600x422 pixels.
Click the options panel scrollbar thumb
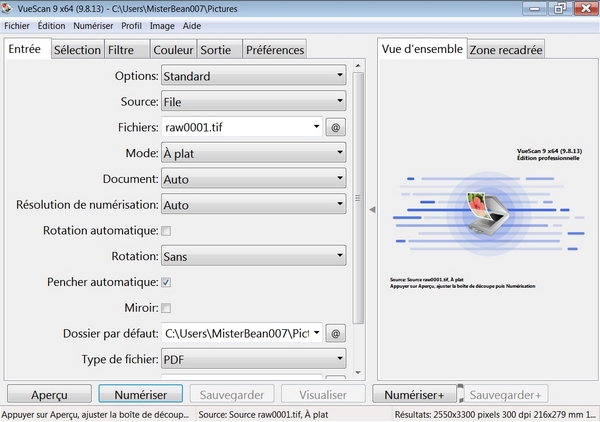coord(358,198)
